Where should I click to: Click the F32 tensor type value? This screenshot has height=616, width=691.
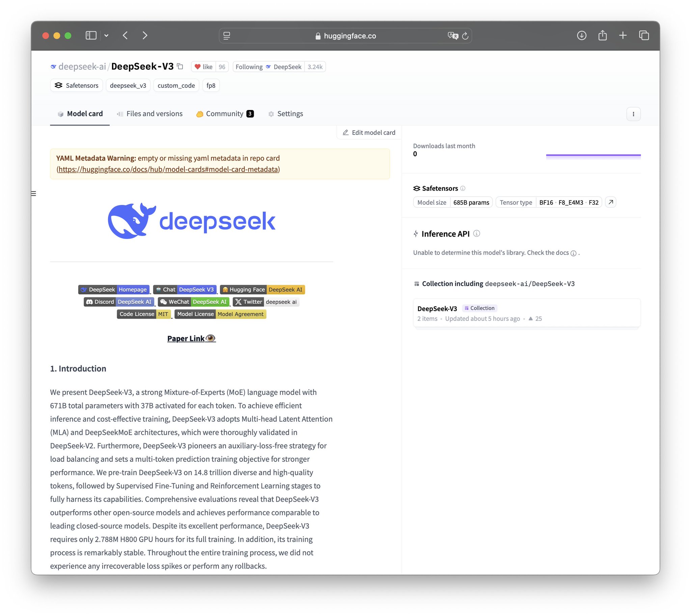pyautogui.click(x=593, y=203)
